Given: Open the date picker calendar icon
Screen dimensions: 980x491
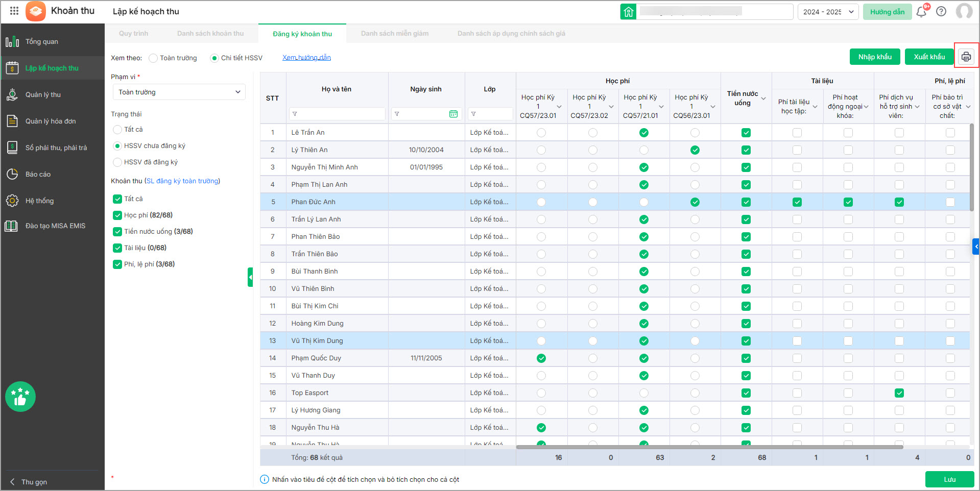Looking at the screenshot, I should [453, 114].
